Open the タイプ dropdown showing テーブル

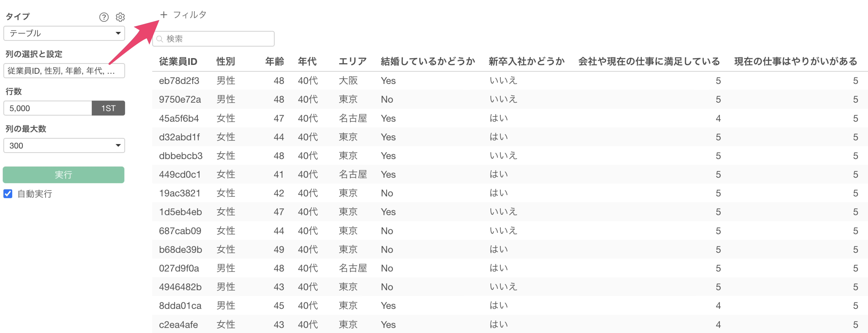click(64, 33)
